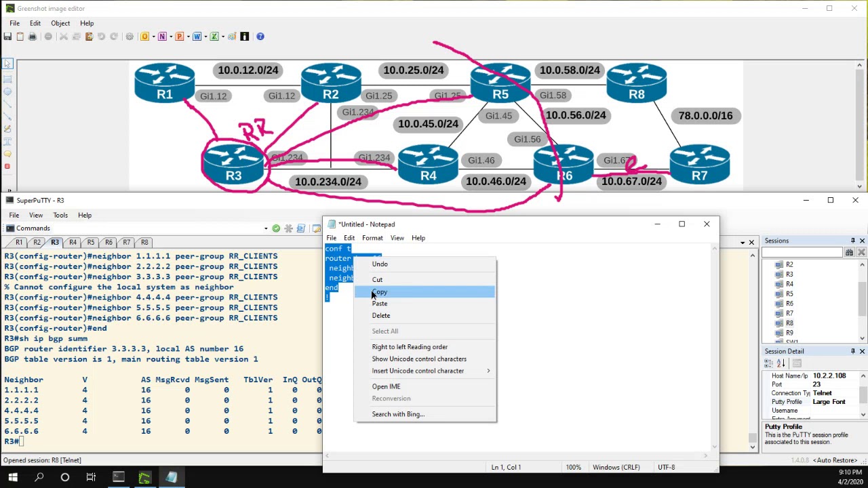Toggle pin on the Session Detail panel

852,351
